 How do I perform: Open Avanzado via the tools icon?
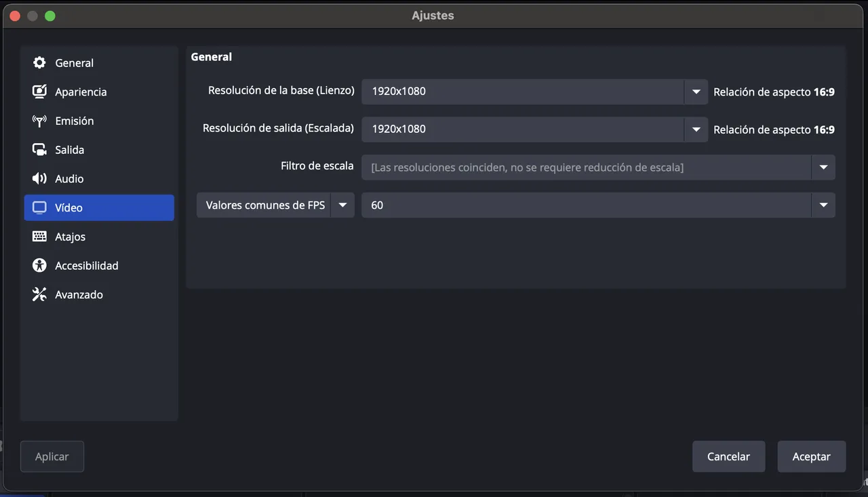[39, 295]
